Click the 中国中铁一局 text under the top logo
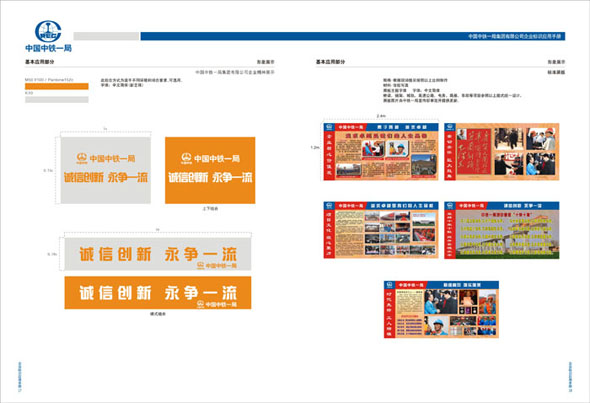 48,48
